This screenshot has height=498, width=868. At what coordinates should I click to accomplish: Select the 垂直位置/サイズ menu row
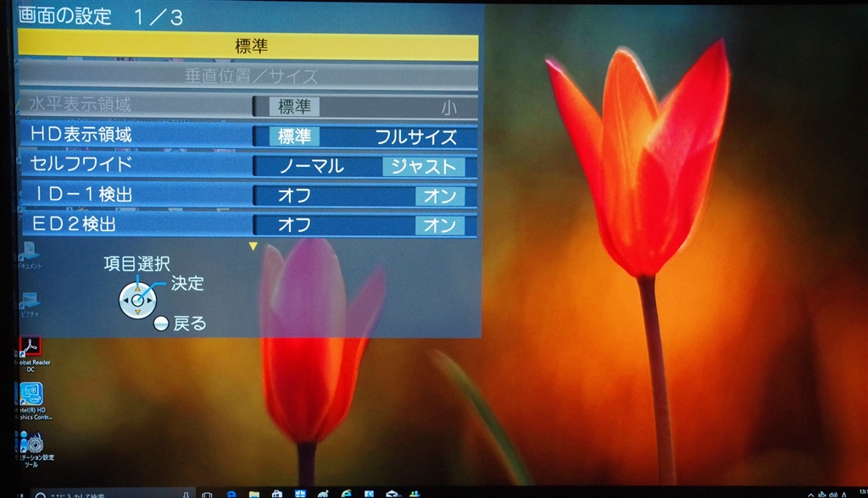click(x=248, y=76)
